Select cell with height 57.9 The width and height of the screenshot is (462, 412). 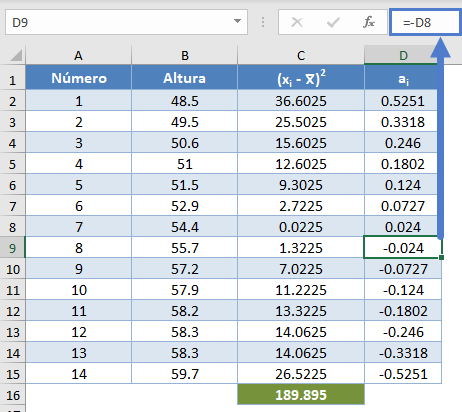point(185,290)
